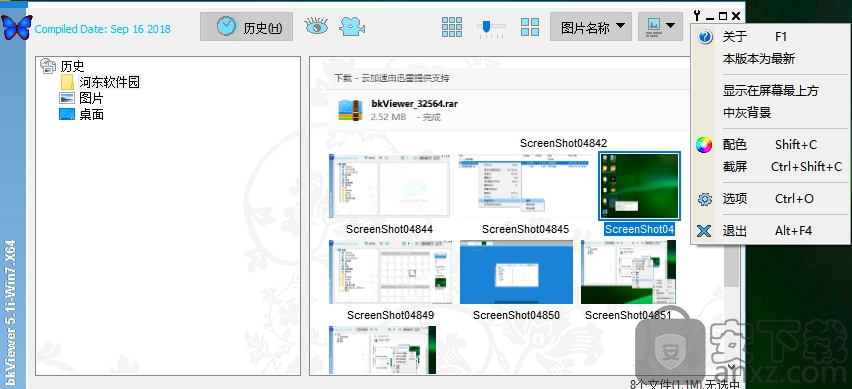Open the 历史(H) history button
The height and width of the screenshot is (389, 852).
pyautogui.click(x=247, y=27)
